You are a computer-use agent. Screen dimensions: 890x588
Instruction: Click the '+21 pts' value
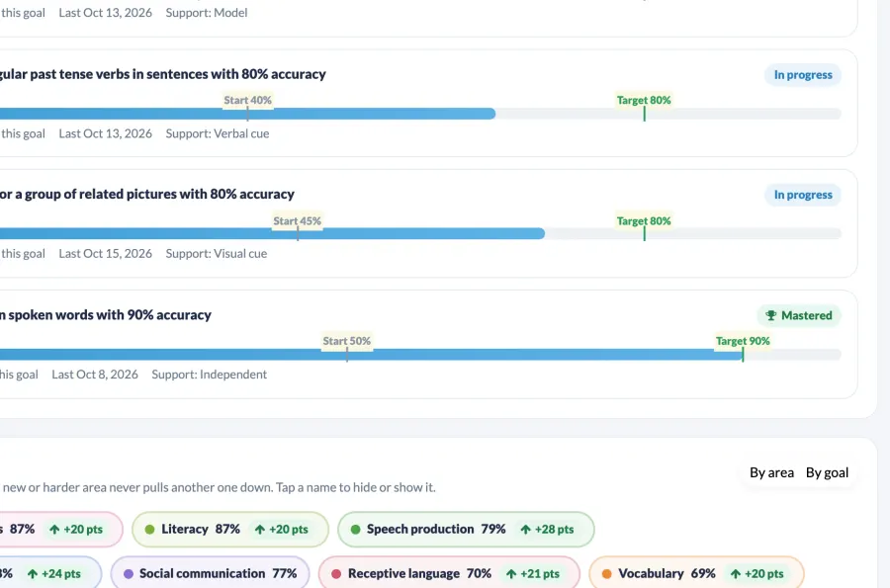540,574
